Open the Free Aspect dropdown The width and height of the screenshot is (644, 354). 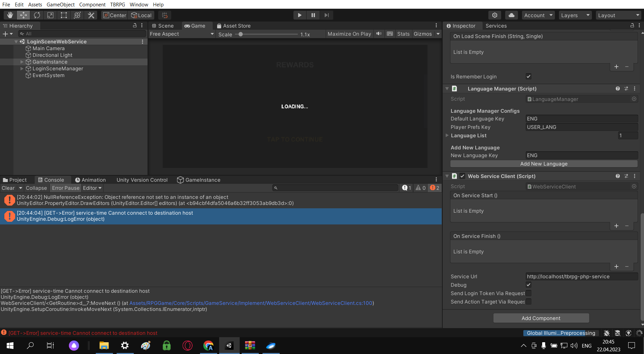tap(181, 34)
